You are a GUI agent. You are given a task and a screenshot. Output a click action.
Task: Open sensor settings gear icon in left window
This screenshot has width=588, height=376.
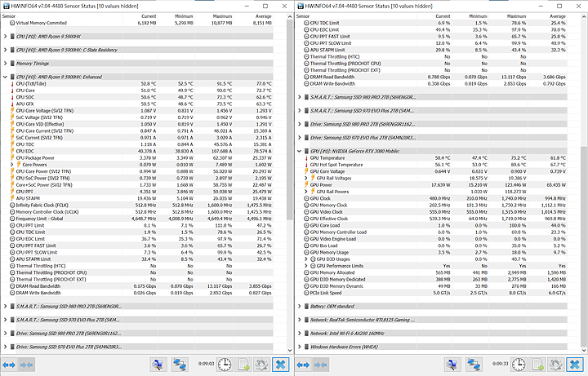tap(261, 365)
